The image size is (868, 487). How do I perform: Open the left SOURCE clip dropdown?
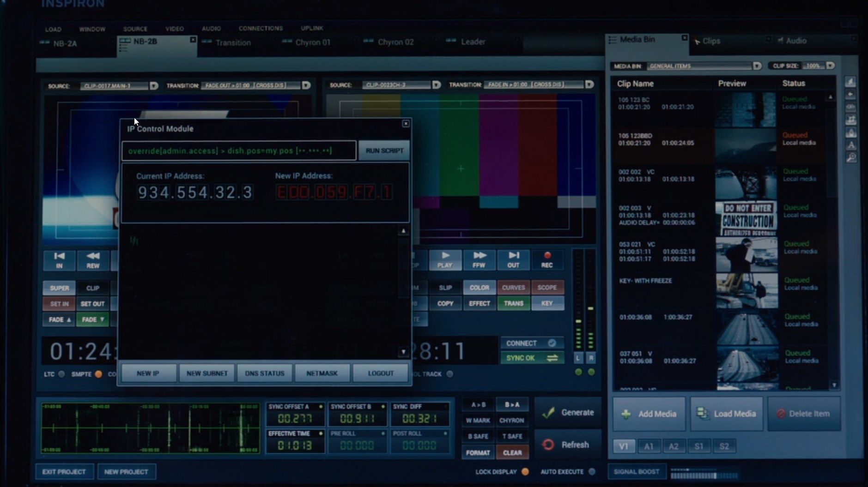(154, 86)
